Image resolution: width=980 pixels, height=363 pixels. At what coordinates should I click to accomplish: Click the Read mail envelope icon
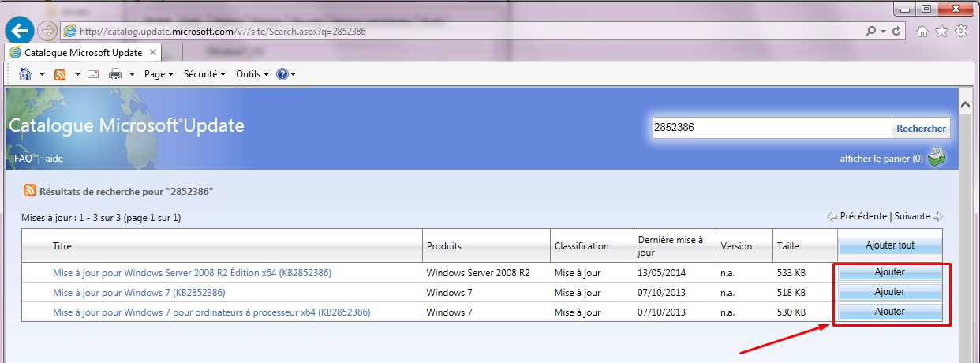[93, 74]
